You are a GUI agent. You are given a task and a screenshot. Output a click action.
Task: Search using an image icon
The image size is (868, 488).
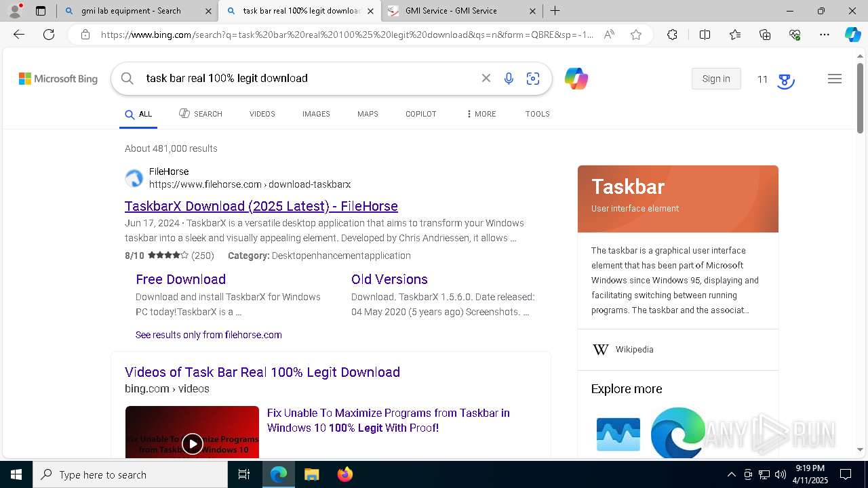(533, 79)
